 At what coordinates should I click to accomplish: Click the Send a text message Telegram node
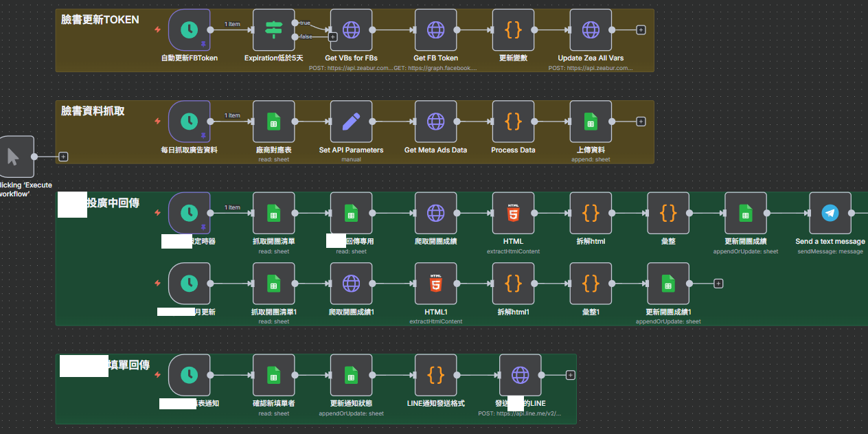(830, 213)
